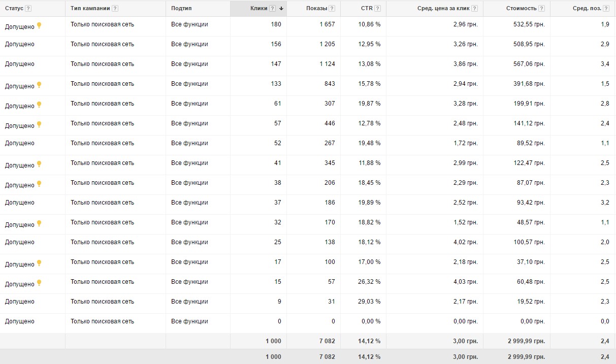Click the lightbulb in the 15-clicks row
616x364 pixels.
click(39, 283)
